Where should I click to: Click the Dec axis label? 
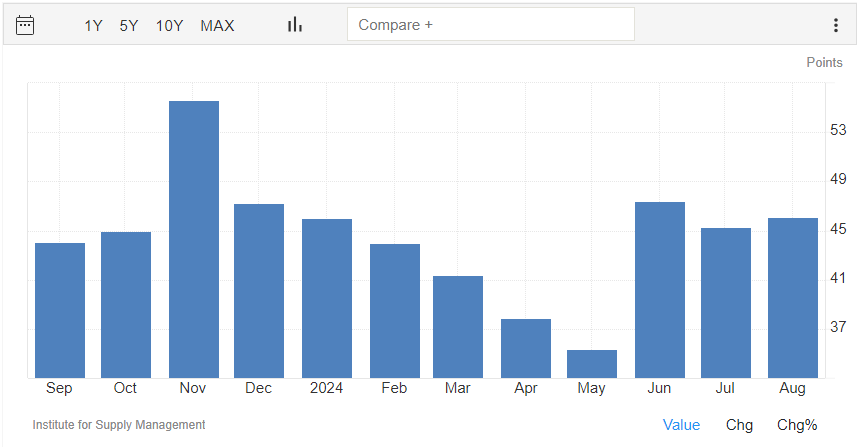(x=259, y=388)
